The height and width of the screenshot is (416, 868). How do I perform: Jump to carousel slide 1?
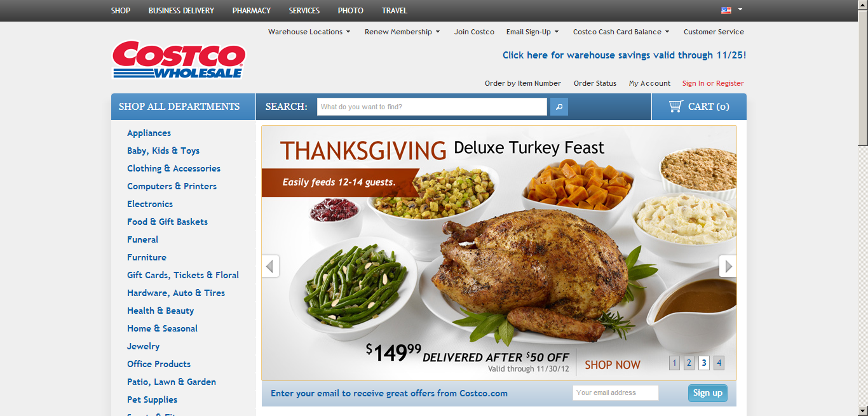click(675, 363)
